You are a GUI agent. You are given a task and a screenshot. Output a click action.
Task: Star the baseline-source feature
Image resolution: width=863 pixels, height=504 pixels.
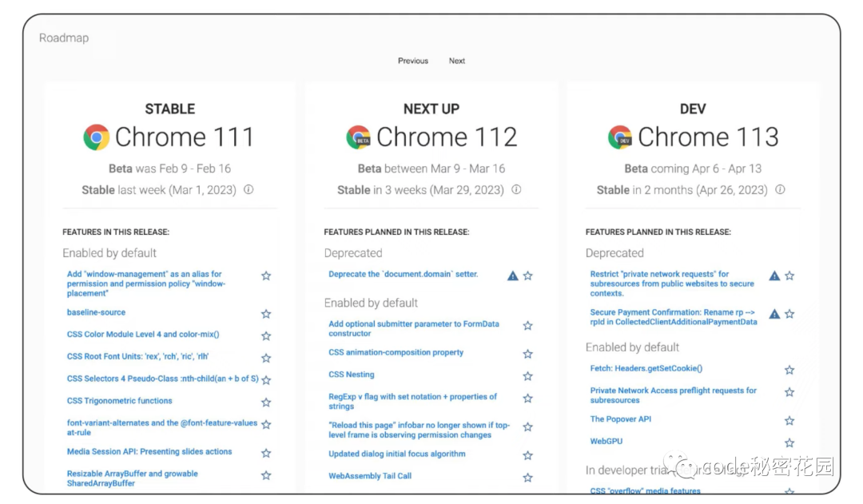coord(266,314)
